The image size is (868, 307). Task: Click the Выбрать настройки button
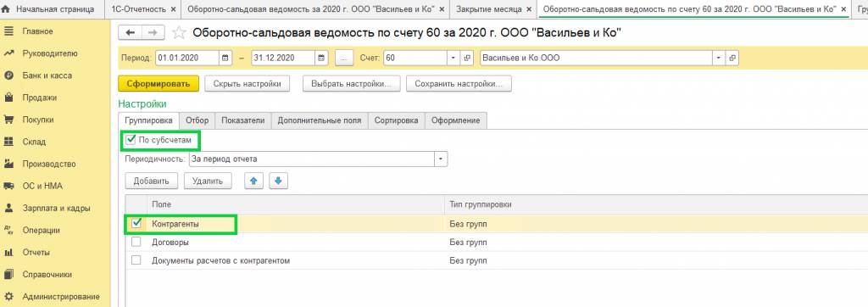(x=352, y=84)
